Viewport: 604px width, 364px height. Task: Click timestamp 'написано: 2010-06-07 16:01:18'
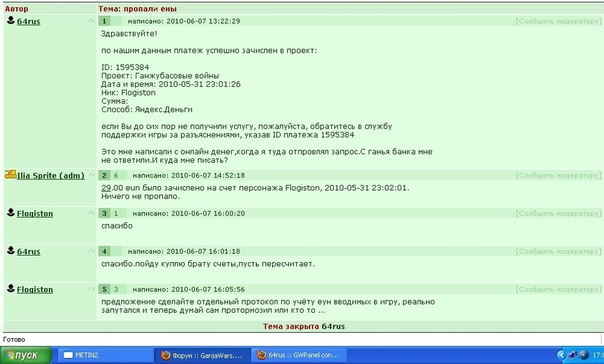coord(184,251)
